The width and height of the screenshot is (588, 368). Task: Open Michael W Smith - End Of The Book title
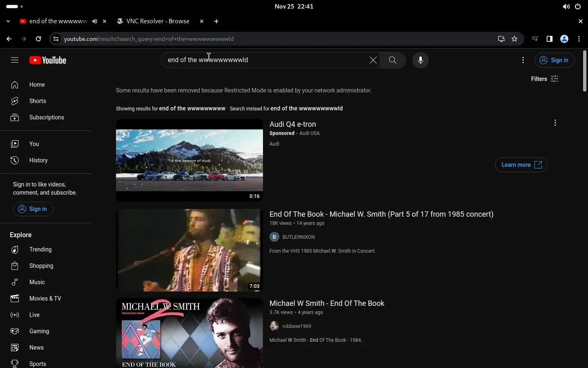[327, 303]
